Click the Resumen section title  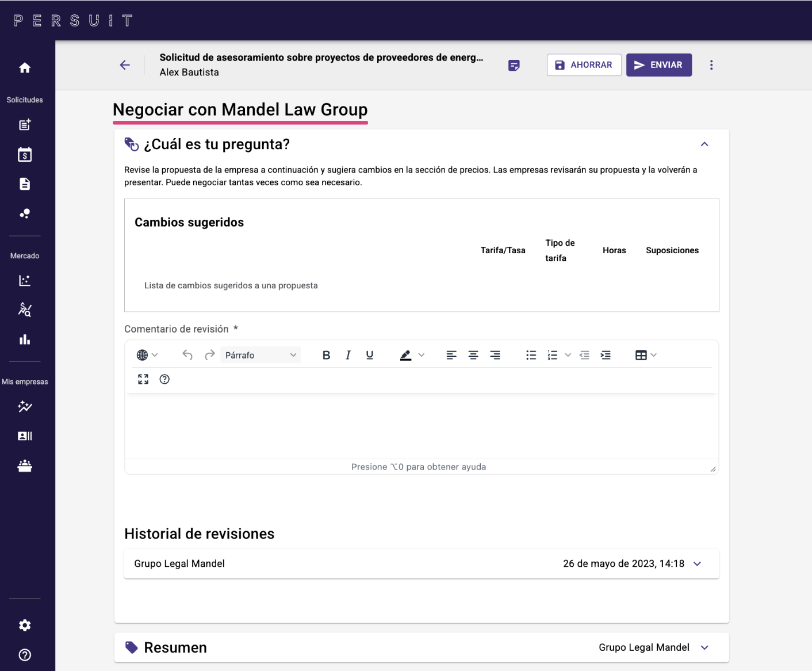175,648
